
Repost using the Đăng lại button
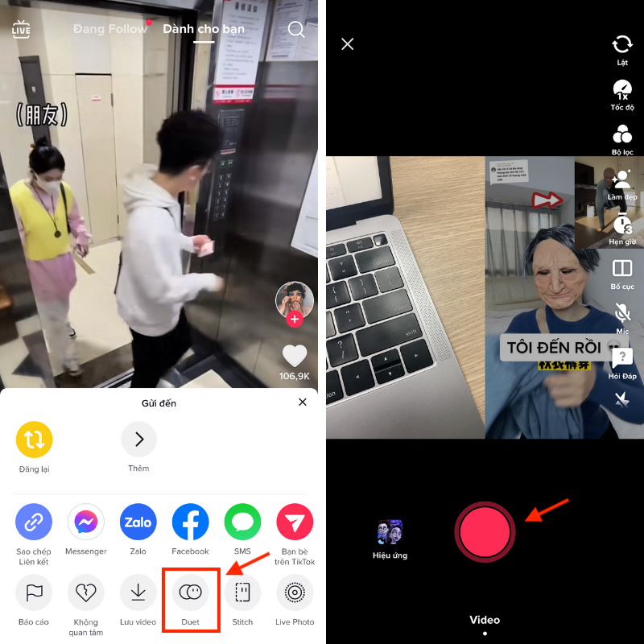34,440
